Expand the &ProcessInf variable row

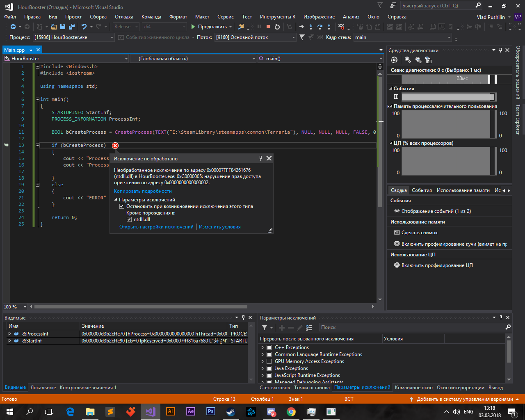[x=9, y=334]
